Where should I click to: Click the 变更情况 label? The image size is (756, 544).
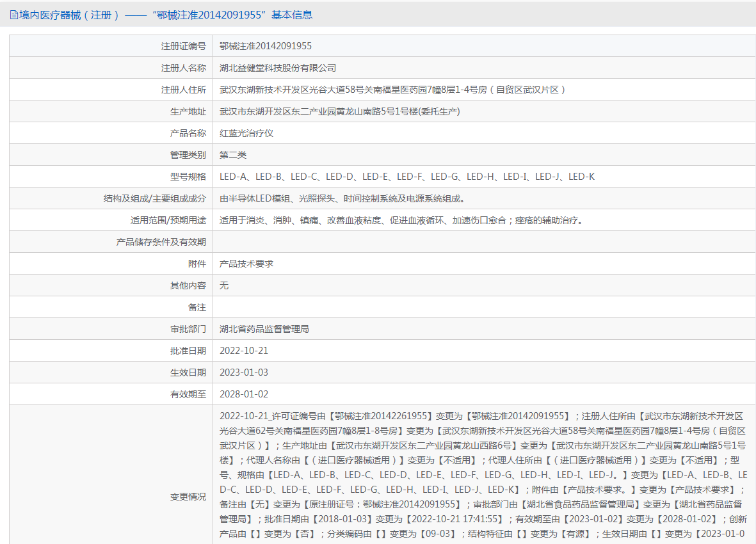click(x=188, y=497)
